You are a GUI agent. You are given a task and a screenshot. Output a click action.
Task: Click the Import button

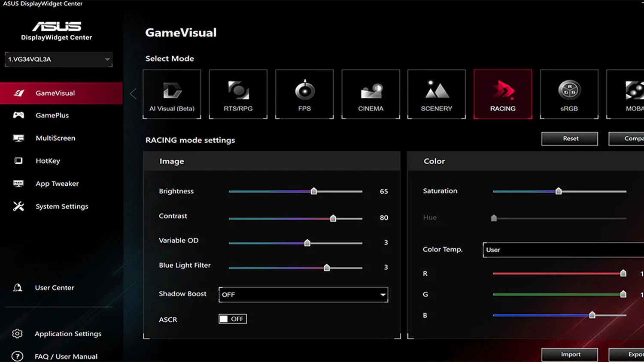tap(570, 355)
